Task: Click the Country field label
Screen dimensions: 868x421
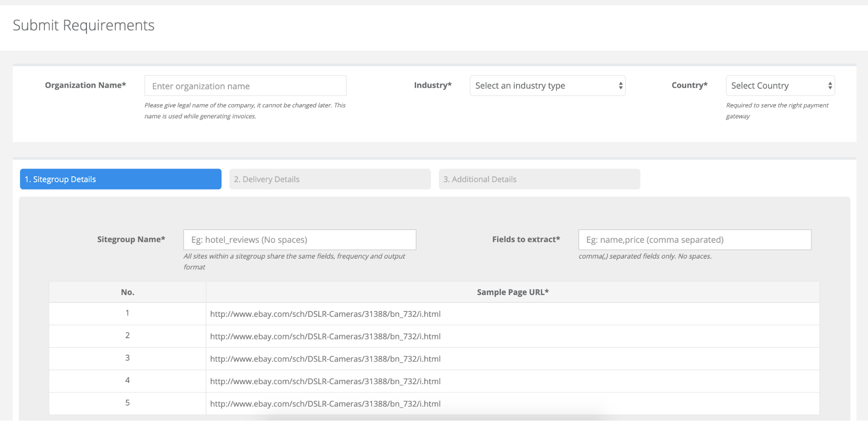Action: click(x=689, y=85)
